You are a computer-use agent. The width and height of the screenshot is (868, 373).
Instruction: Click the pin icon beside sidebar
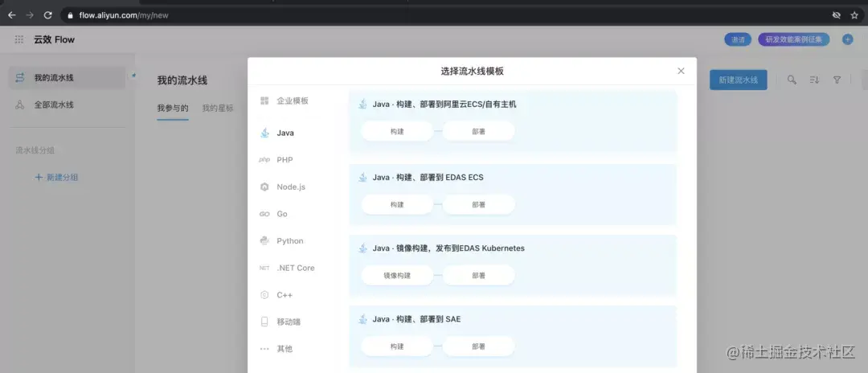[x=133, y=75]
